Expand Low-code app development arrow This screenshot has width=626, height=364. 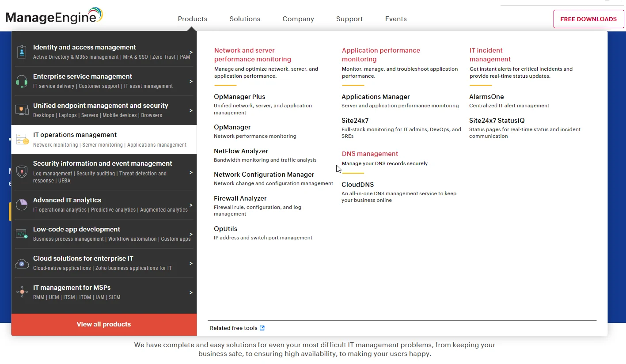(x=191, y=234)
